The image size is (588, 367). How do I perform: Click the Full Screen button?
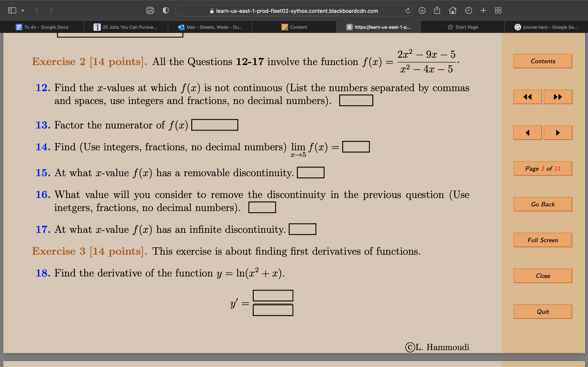tap(543, 240)
